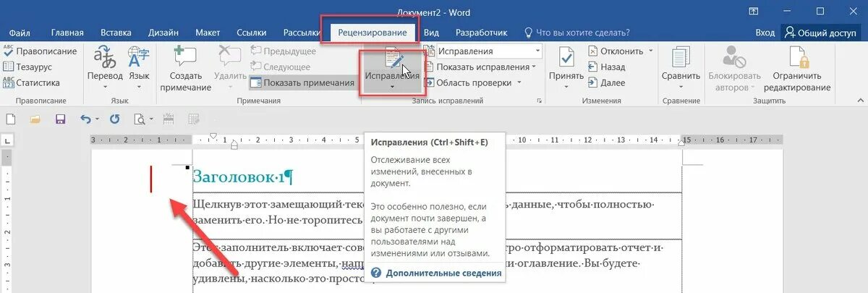Click Создать примечание new comment button
Viewport: 868px width, 293px height.
185,69
